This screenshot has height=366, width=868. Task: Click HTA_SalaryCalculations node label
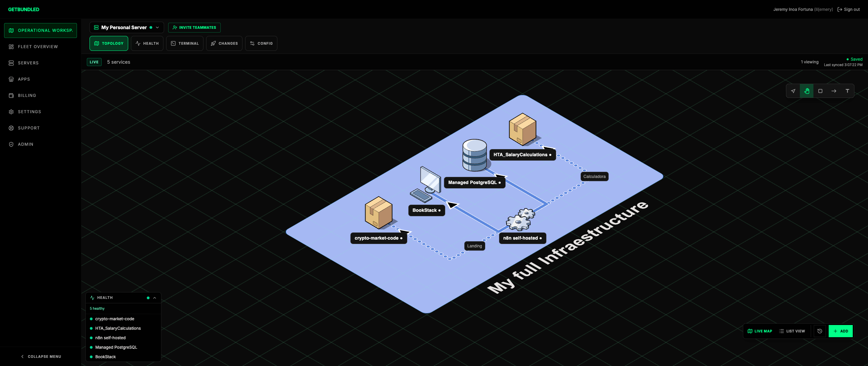[x=522, y=155]
